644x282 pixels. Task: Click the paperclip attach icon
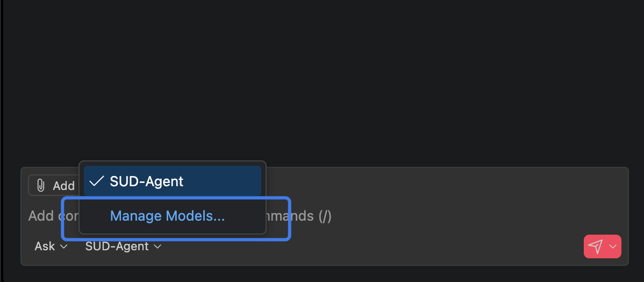40,186
